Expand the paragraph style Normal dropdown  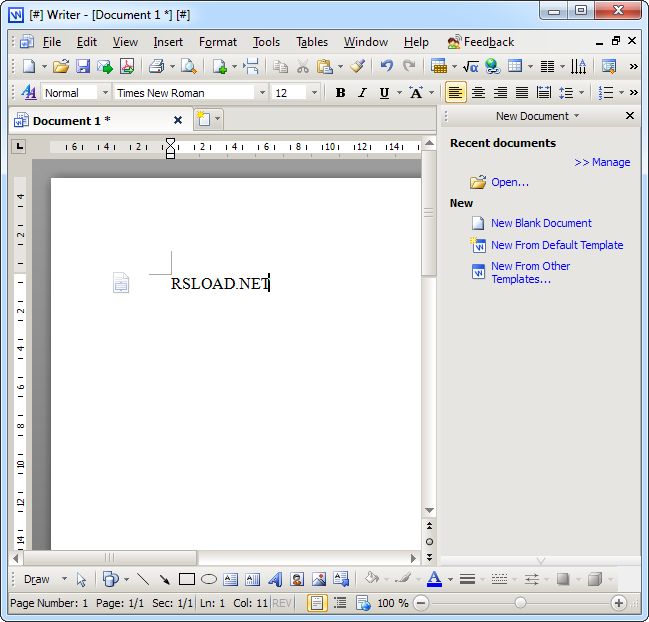point(104,93)
